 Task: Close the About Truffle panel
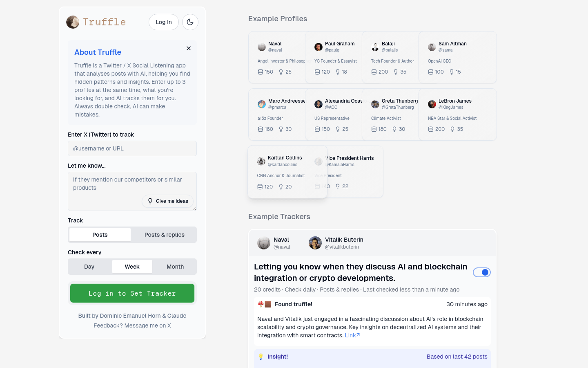[189, 48]
